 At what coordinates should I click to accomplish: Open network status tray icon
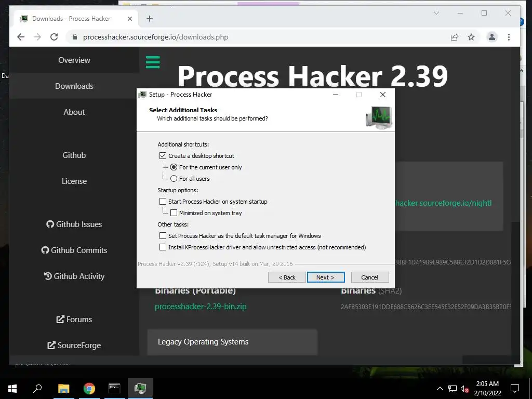pos(453,389)
